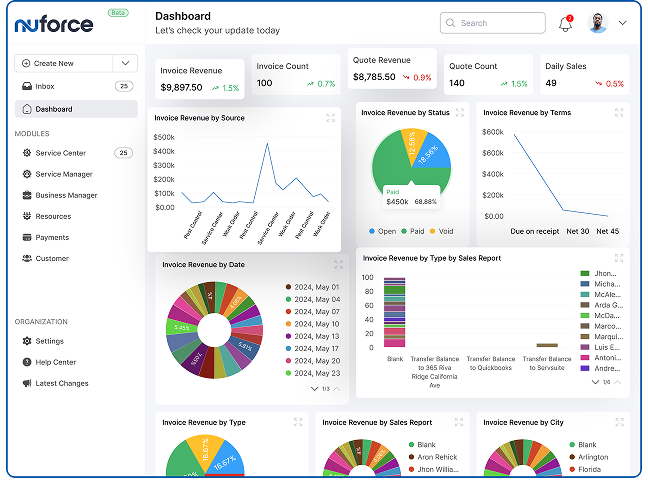
Task: Open the notifications bell
Action: (x=565, y=23)
